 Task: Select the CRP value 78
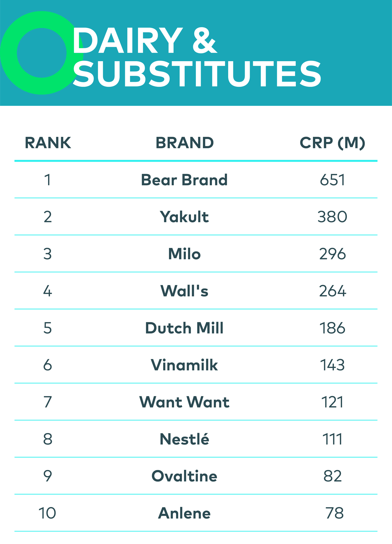(x=334, y=513)
